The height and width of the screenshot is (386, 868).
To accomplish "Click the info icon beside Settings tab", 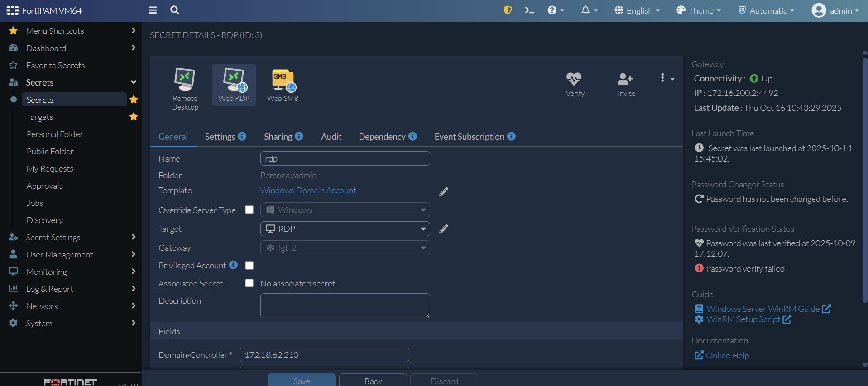I will point(242,136).
